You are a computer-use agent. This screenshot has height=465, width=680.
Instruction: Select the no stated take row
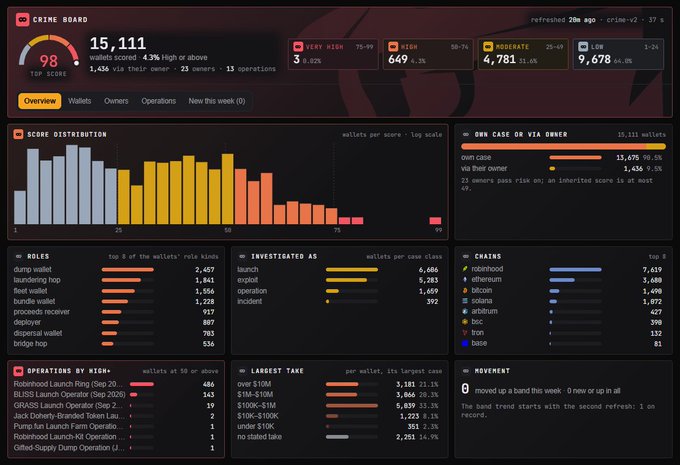[x=338, y=437]
